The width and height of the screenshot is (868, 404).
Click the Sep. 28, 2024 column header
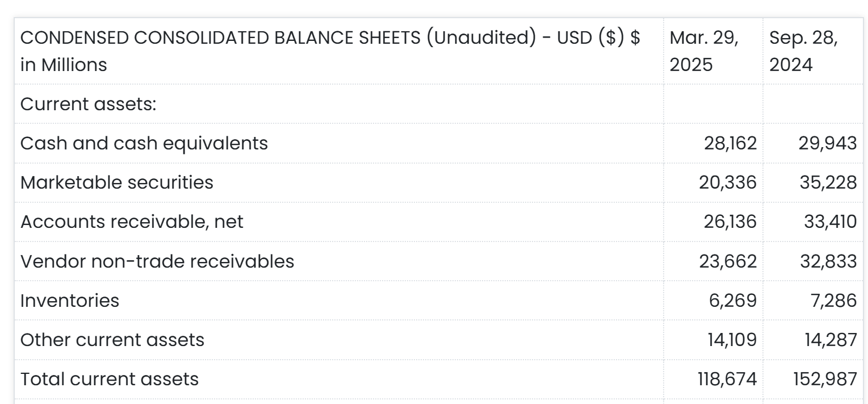pyautogui.click(x=803, y=52)
